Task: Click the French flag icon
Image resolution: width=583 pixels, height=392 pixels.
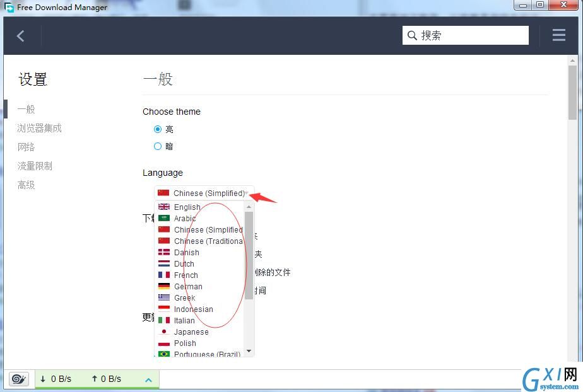Action: pyautogui.click(x=163, y=275)
